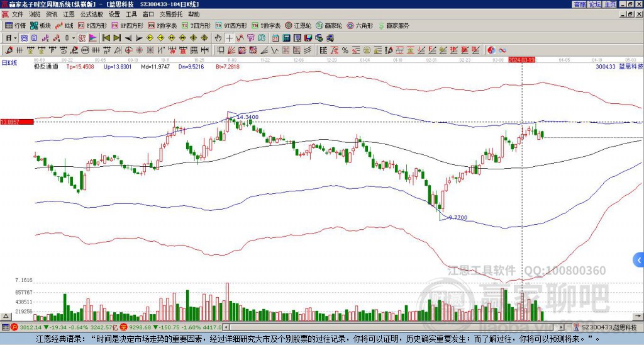Jump to the last bar icon
Image resolution: width=644 pixels, height=345 pixels.
tap(117, 38)
